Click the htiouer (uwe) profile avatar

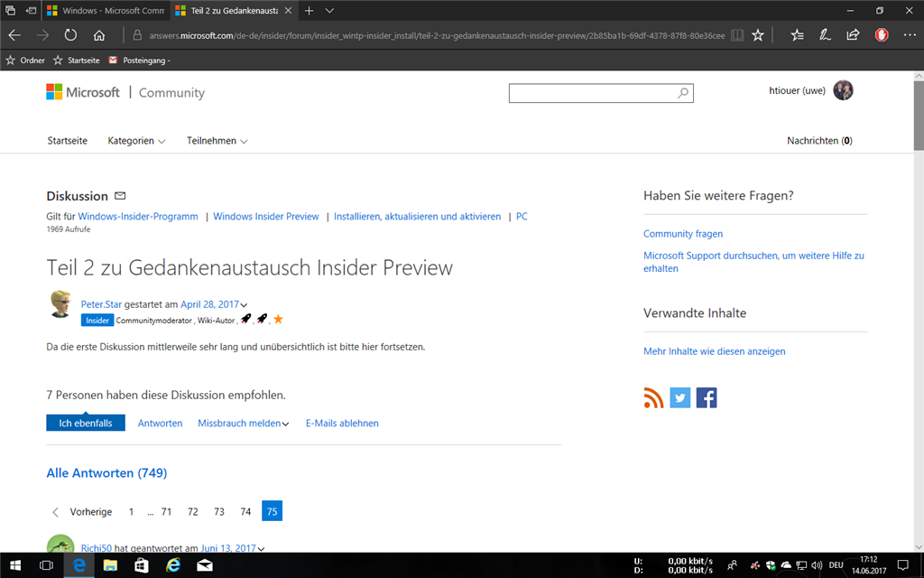tap(844, 90)
